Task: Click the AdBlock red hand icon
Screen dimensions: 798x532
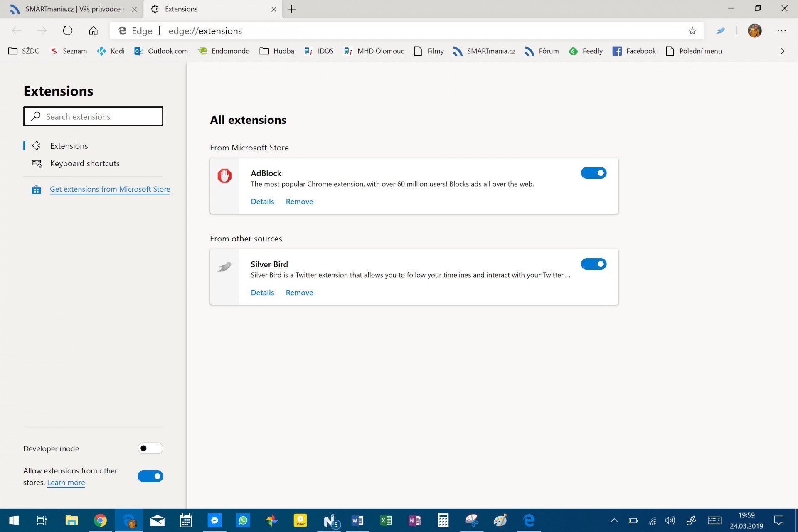Action: click(224, 176)
